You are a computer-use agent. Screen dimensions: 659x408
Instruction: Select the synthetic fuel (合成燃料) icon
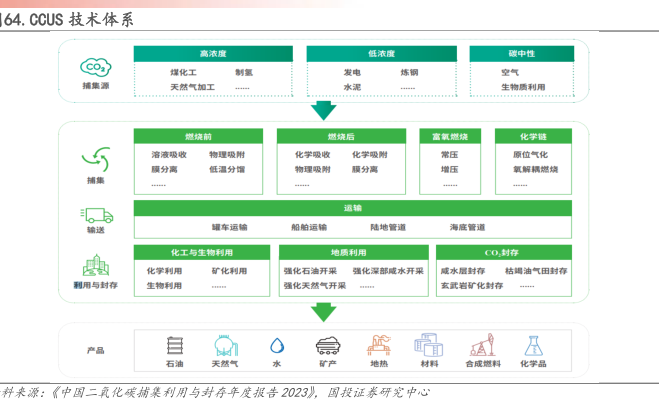[x=481, y=347]
